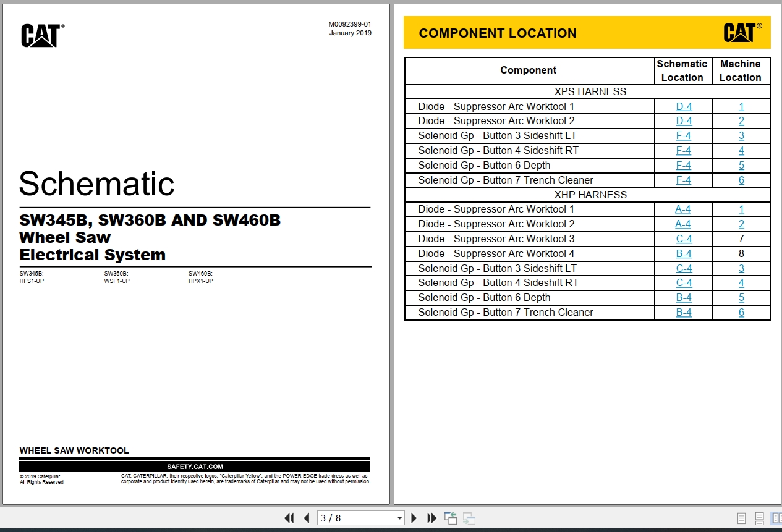This screenshot has width=782, height=532.
Task: Click the CAT logo on the cover page
Action: coord(42,36)
